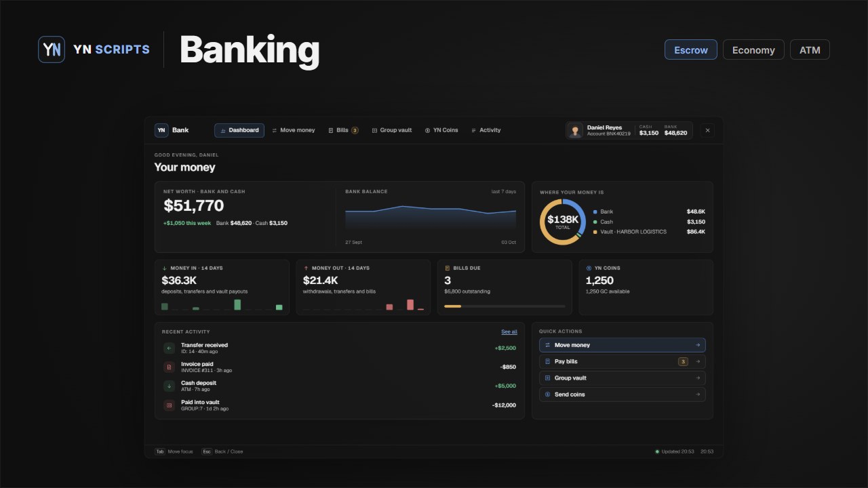Switch to the Dashboard tab
This screenshot has height=488, width=868.
pyautogui.click(x=239, y=130)
